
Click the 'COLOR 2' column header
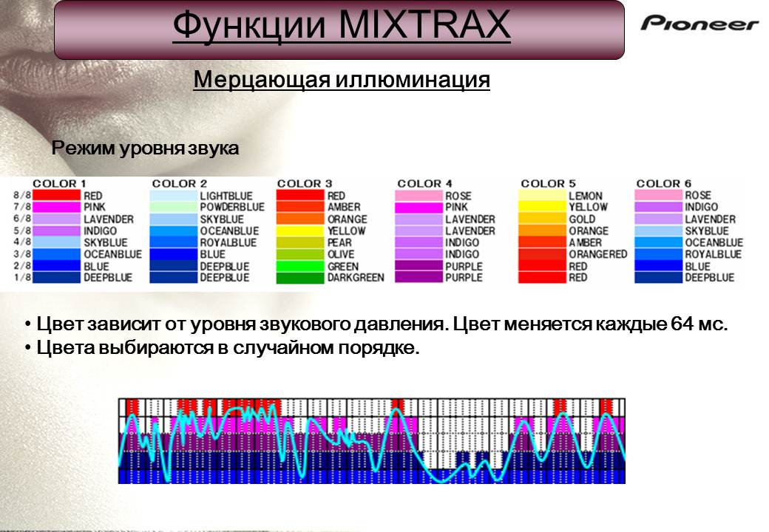[x=179, y=183]
